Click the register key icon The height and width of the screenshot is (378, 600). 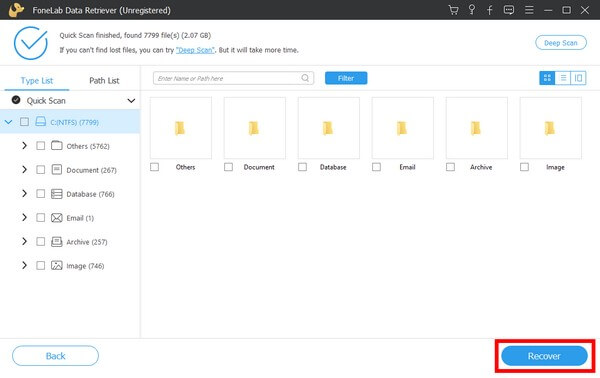click(472, 10)
